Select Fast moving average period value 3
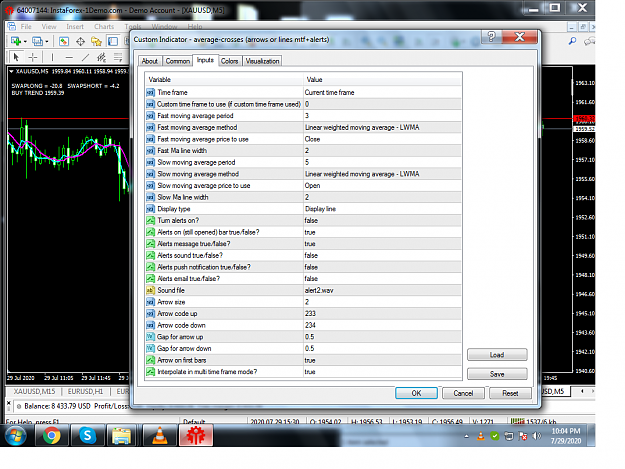 tap(383, 116)
